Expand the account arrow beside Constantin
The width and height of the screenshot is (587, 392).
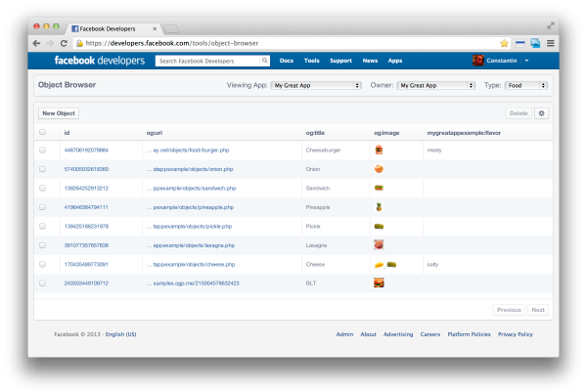click(526, 61)
